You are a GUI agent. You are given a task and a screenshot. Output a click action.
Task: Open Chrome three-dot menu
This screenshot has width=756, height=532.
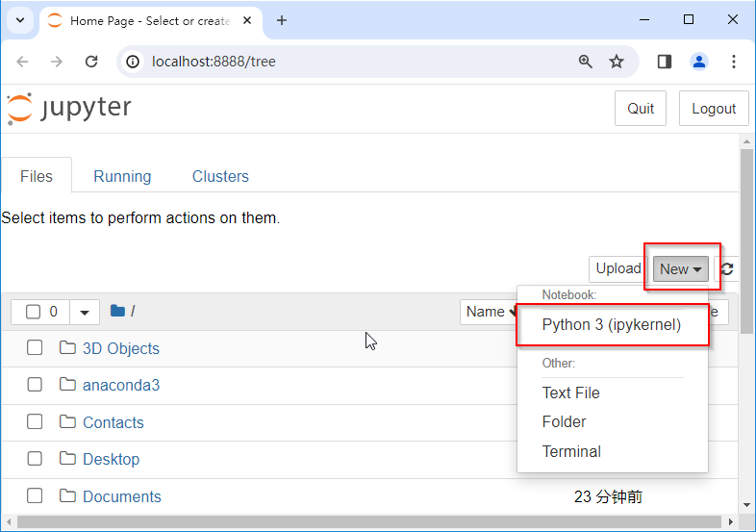click(x=734, y=62)
